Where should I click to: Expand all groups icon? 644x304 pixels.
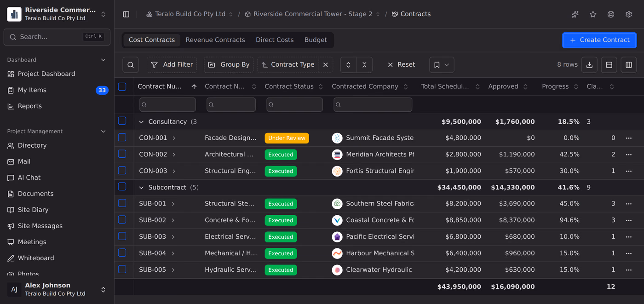(x=348, y=65)
